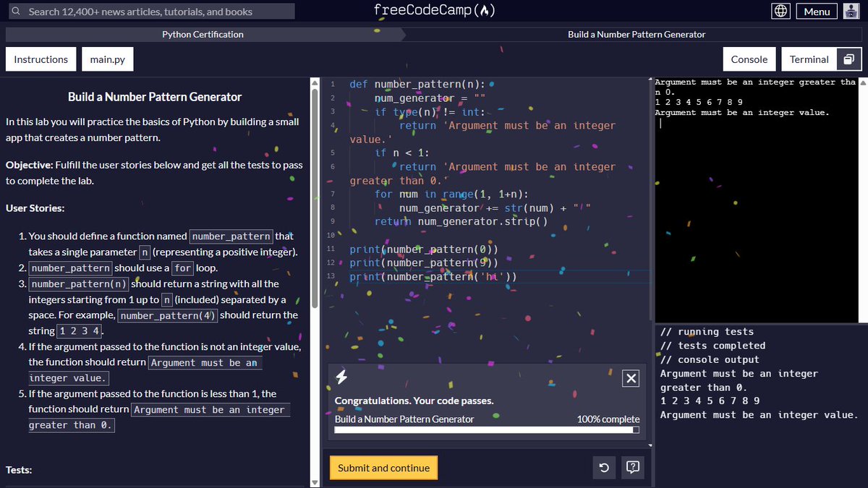Image resolution: width=868 pixels, height=488 pixels.
Task: Open the main.py tab
Action: 107,59
